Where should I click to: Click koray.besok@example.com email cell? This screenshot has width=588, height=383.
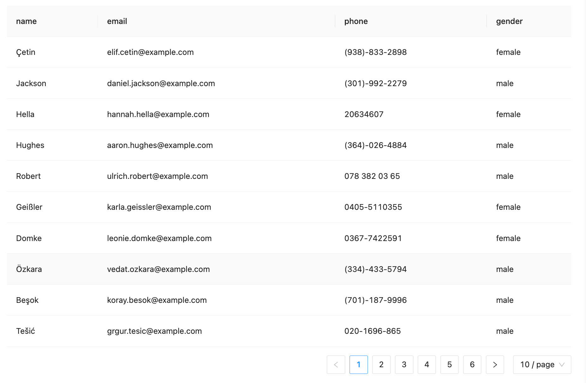click(157, 300)
